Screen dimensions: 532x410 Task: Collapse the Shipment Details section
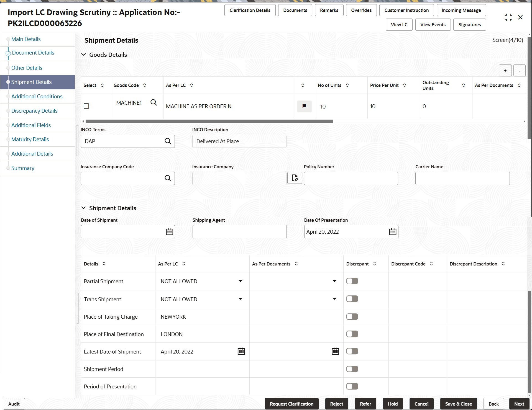pyautogui.click(x=84, y=208)
